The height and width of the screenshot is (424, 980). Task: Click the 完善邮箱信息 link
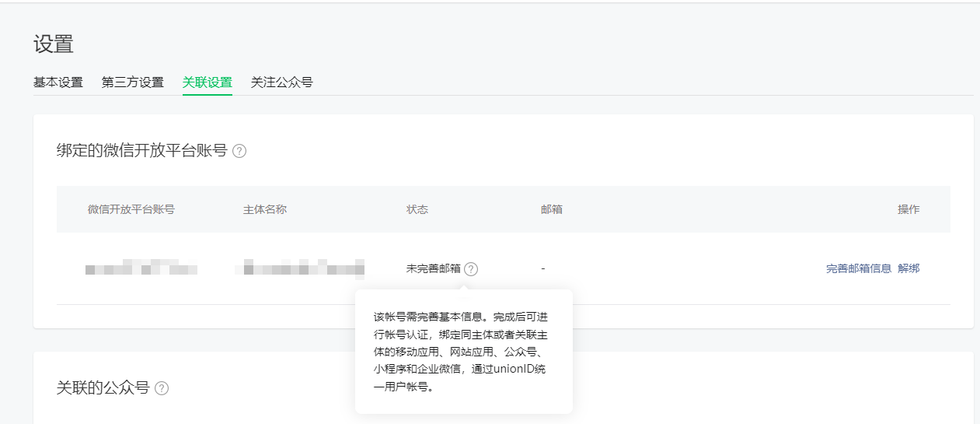pyautogui.click(x=859, y=269)
